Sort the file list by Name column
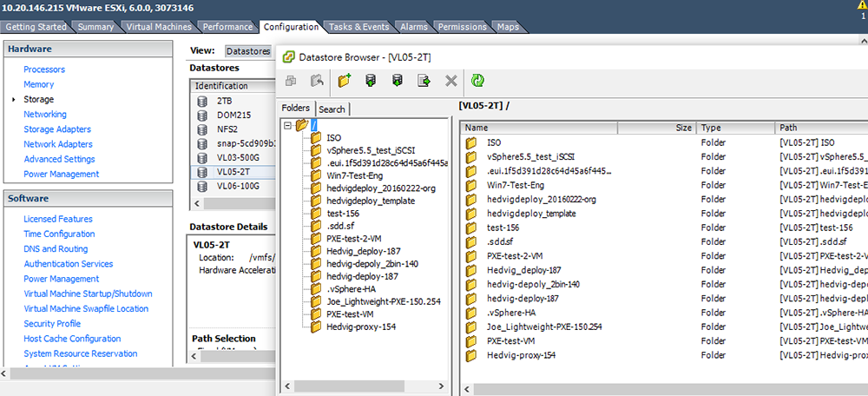 (x=540, y=128)
